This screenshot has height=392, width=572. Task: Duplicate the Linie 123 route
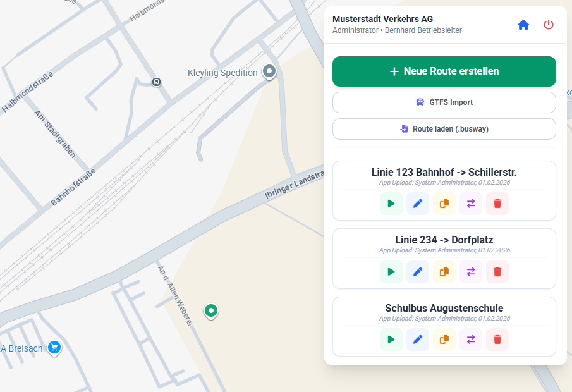[x=444, y=204]
